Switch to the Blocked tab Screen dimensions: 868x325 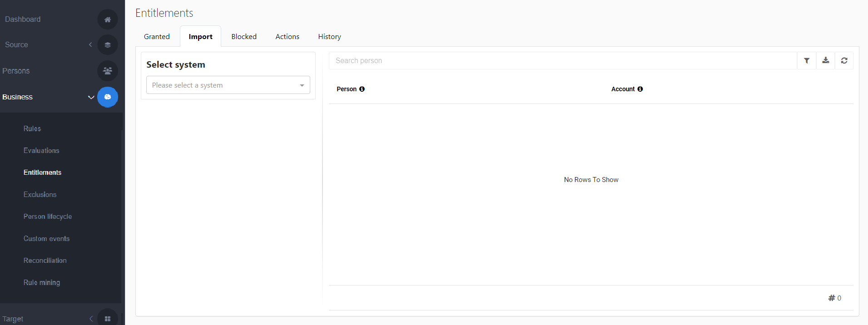click(244, 37)
